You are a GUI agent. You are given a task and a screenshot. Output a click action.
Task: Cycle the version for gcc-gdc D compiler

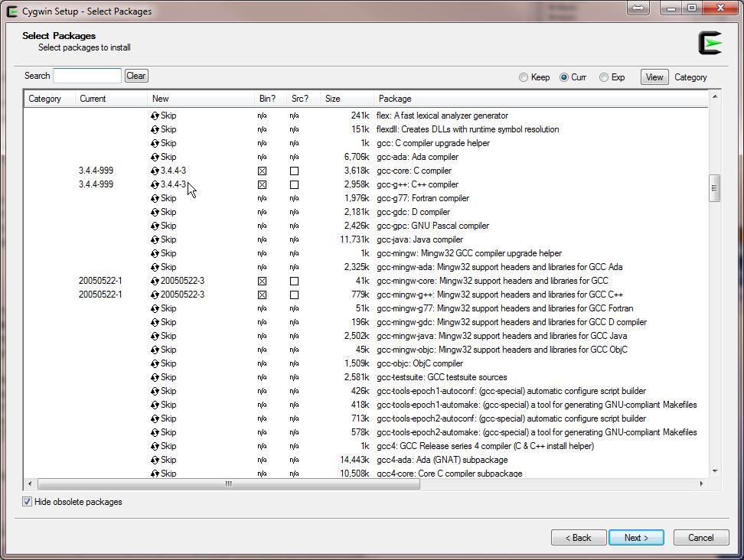tap(155, 212)
